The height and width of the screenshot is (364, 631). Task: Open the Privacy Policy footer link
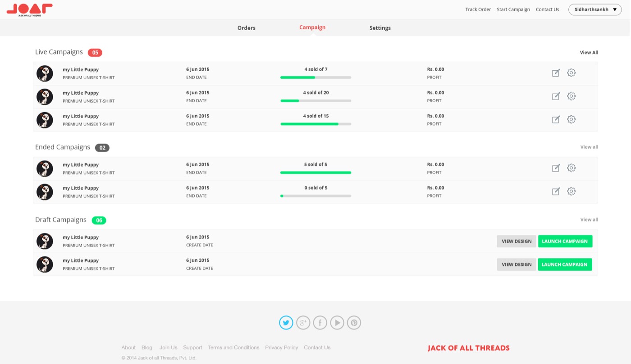(x=282, y=347)
